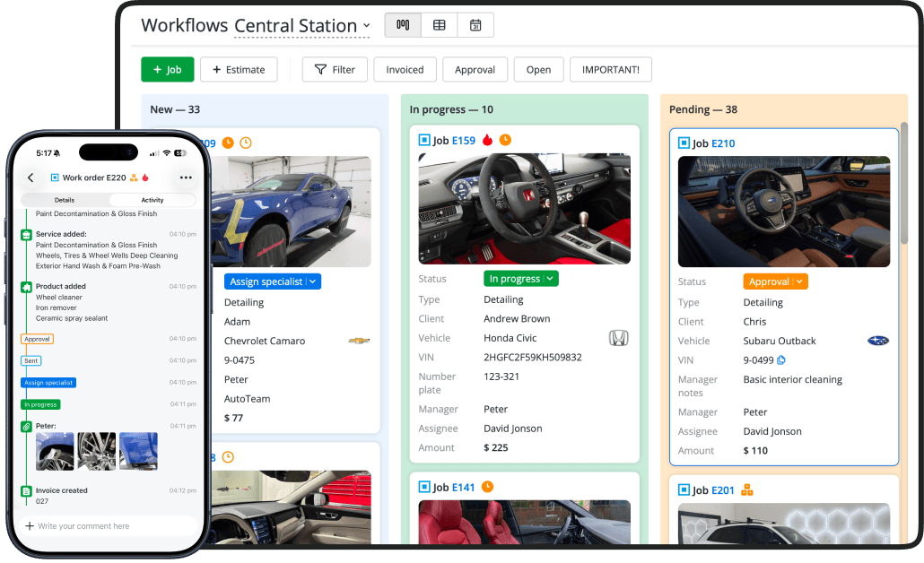The width and height of the screenshot is (924, 563).
Task: Open the In progress status dropdown
Action: 521,279
